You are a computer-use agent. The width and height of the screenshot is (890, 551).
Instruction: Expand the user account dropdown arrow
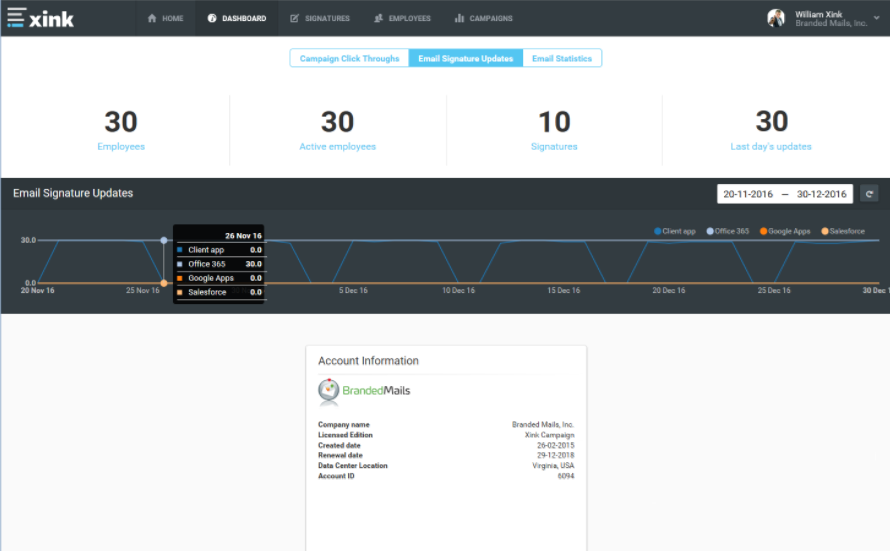point(876,18)
